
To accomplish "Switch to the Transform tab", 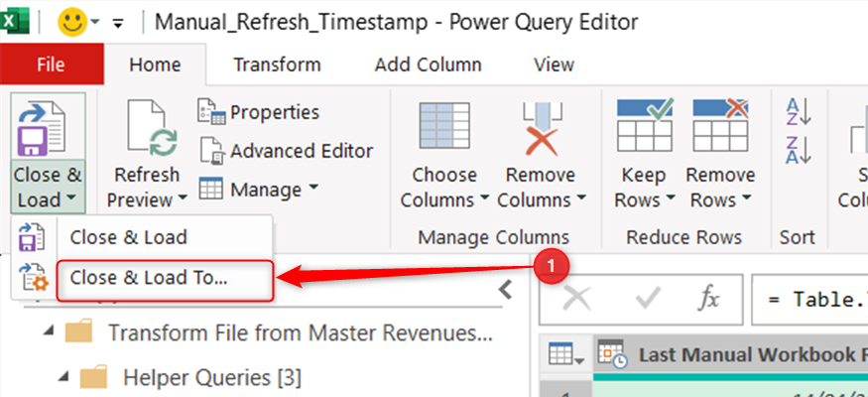I will [x=277, y=65].
